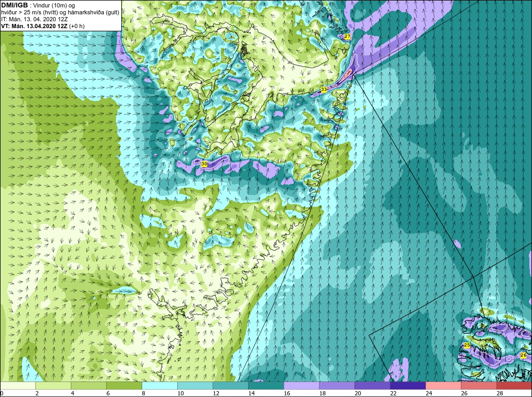Select the 16–18 m/s light lavender legend swatch

pos(301,386)
